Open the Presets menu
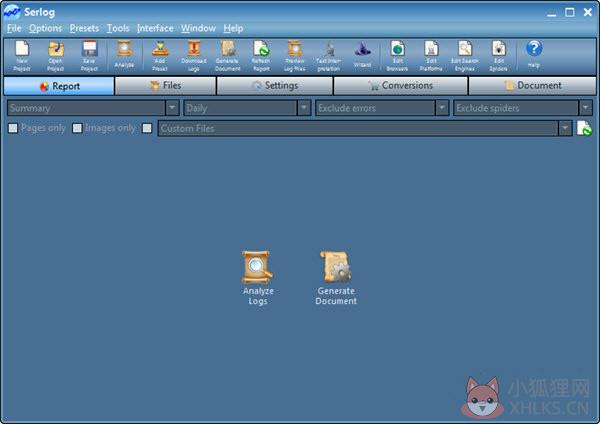Image resolution: width=600 pixels, height=424 pixels. click(84, 28)
